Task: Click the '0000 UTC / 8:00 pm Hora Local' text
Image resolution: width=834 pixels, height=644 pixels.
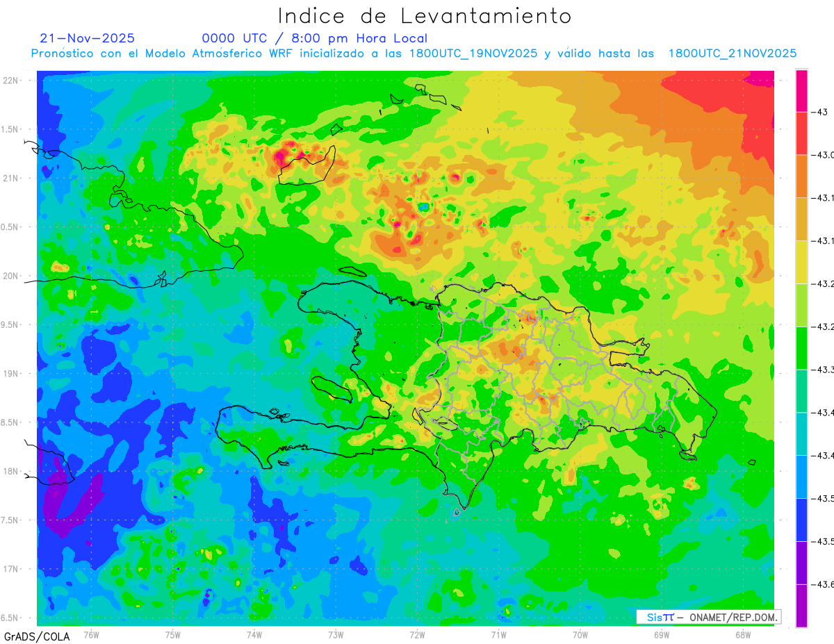Action: [315, 38]
